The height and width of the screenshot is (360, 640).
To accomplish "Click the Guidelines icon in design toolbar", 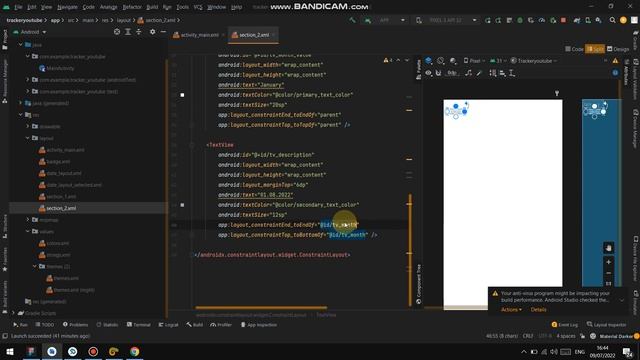I will (512, 73).
